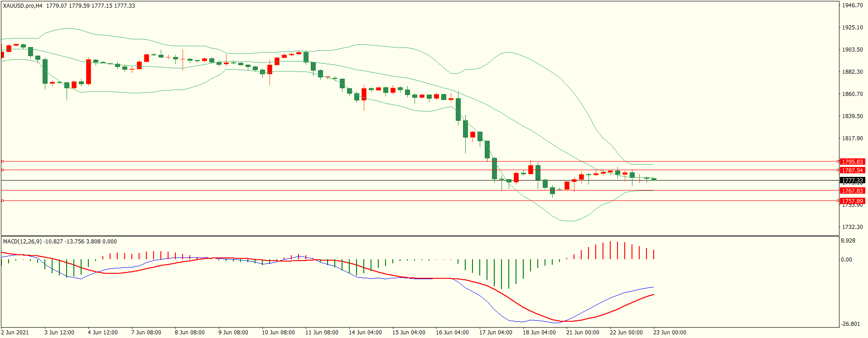Viewport: 868px width, 338px height.
Task: Click the red 1767.83 price label
Action: pos(852,191)
